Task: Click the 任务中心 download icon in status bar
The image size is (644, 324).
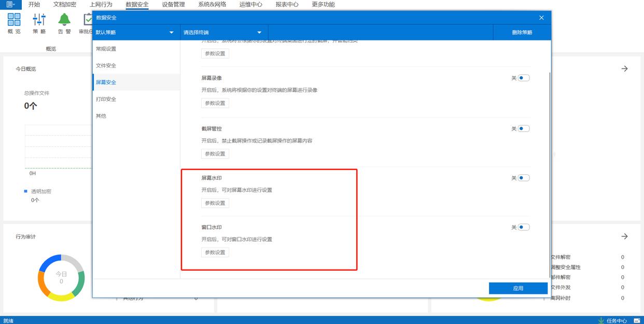Action: point(601,320)
